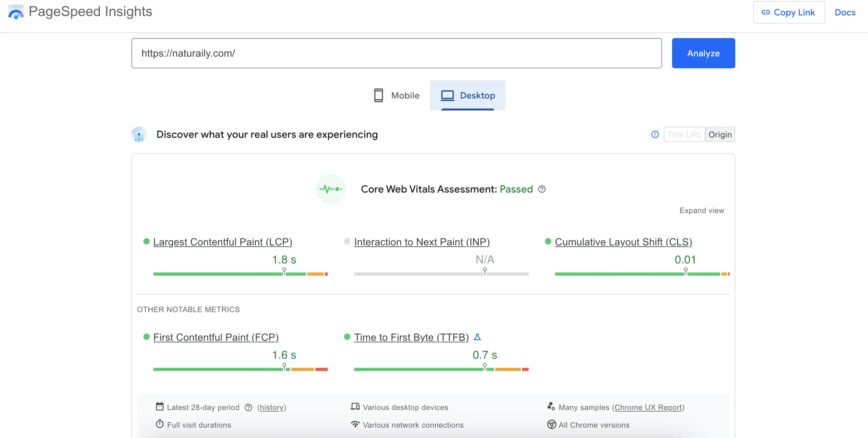This screenshot has height=438, width=868.
Task: Click the experimental flask icon beside TTFB
Action: (x=477, y=337)
